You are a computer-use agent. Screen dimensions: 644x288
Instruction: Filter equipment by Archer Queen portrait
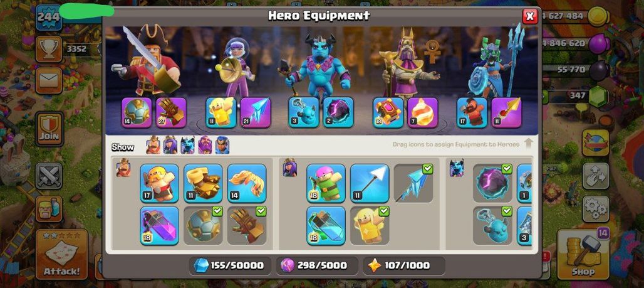point(170,145)
